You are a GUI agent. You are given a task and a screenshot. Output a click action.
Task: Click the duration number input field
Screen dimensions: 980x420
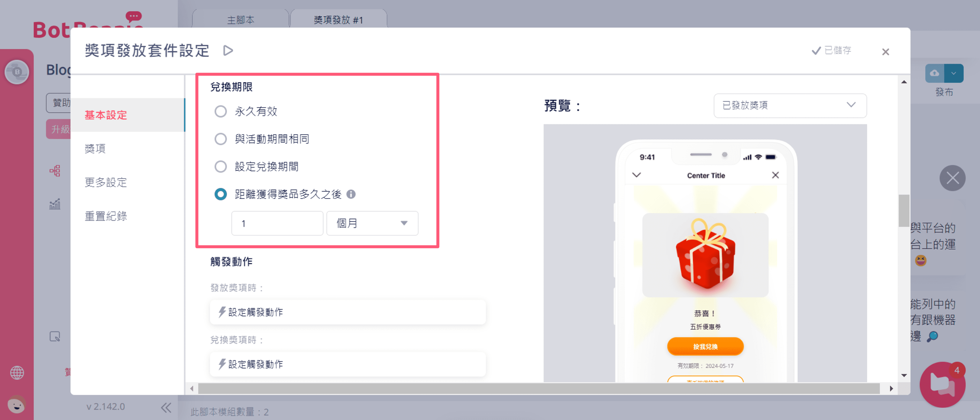277,223
